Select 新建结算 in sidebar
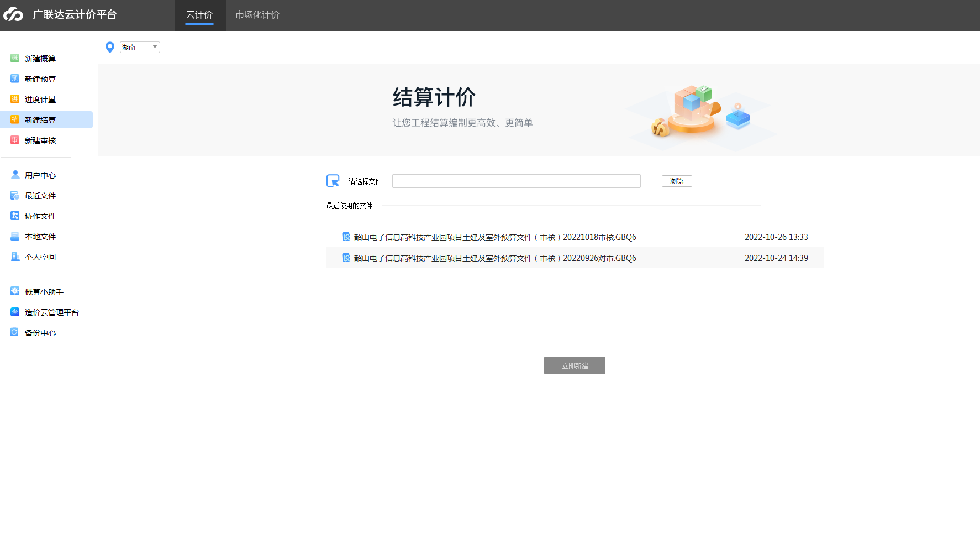 click(x=47, y=119)
